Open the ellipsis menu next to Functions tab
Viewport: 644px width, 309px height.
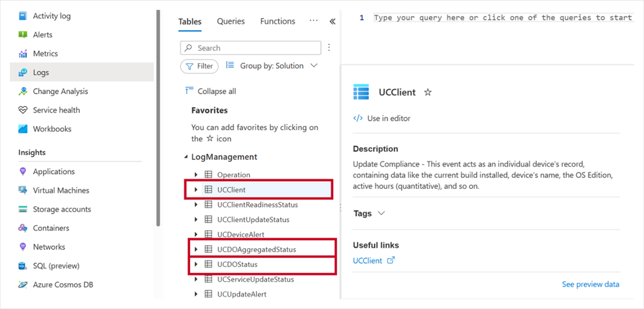pos(313,21)
